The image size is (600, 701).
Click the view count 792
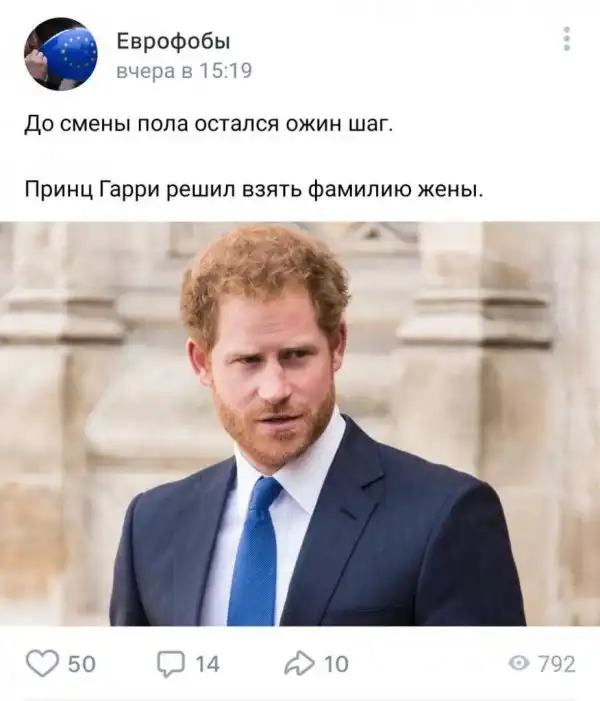pos(557,664)
